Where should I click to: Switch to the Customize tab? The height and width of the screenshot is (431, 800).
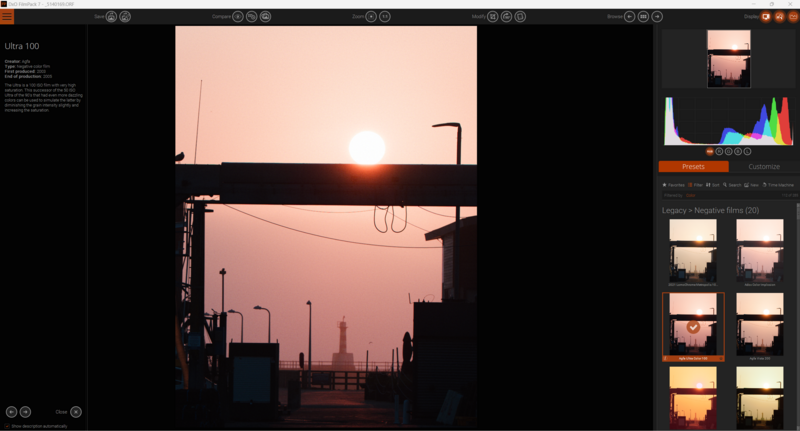click(x=763, y=166)
